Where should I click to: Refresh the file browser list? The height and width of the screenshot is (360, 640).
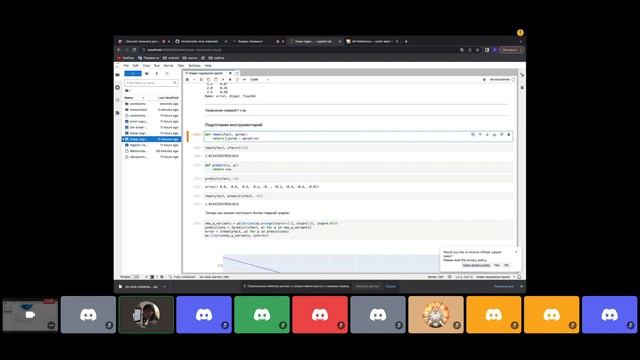coord(167,73)
